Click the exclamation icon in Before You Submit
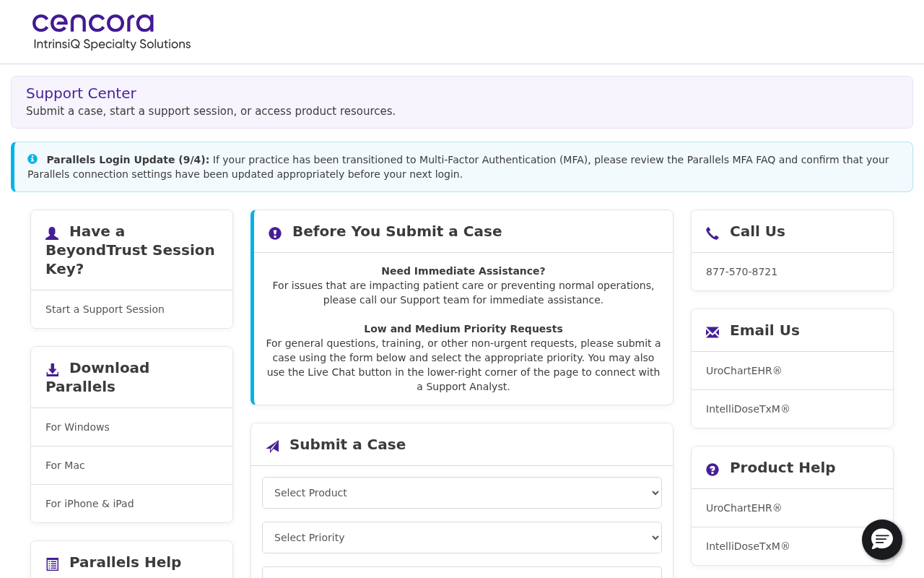Viewport: 924px width, 578px height. (275, 233)
